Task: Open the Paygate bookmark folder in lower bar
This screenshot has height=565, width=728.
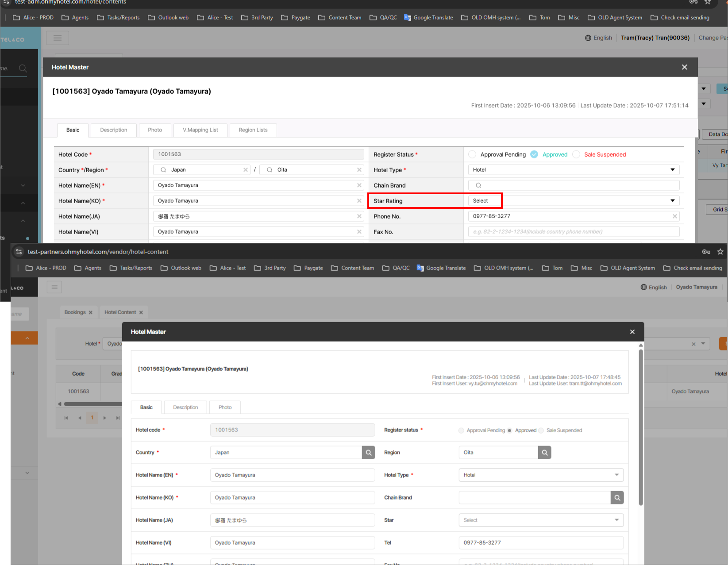Action: pos(308,268)
